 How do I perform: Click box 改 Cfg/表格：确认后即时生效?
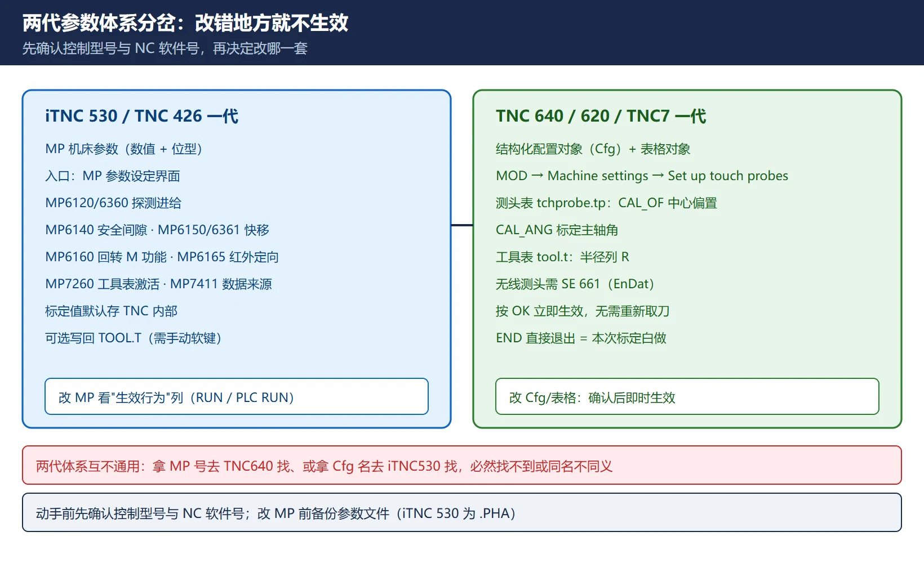tap(687, 396)
